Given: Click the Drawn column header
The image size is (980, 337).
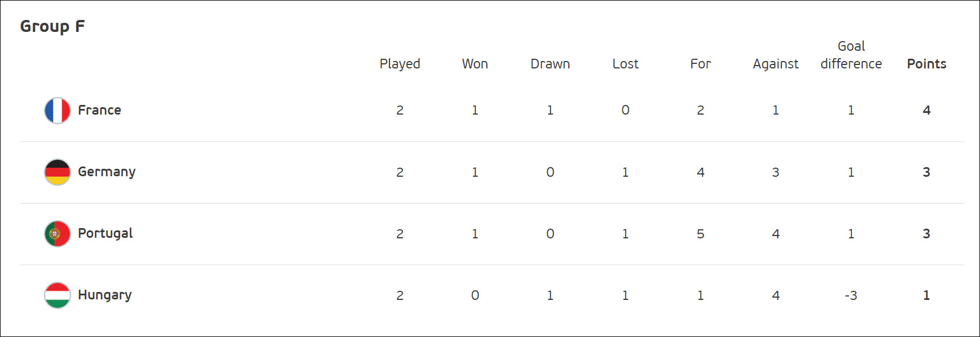Looking at the screenshot, I should click(x=550, y=64).
